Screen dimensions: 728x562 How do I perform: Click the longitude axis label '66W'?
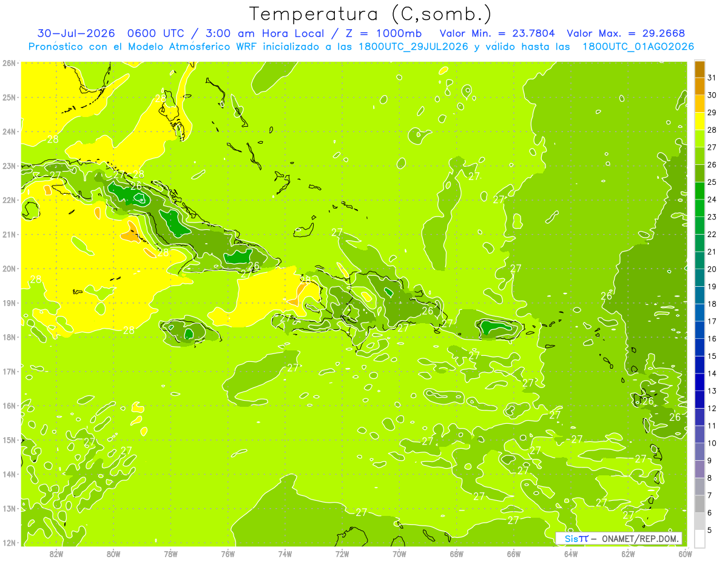514,554
